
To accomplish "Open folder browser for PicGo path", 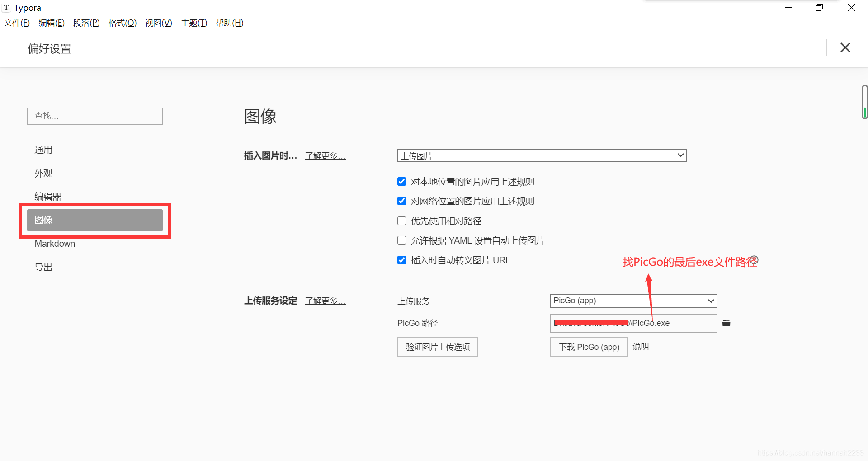I will point(726,323).
